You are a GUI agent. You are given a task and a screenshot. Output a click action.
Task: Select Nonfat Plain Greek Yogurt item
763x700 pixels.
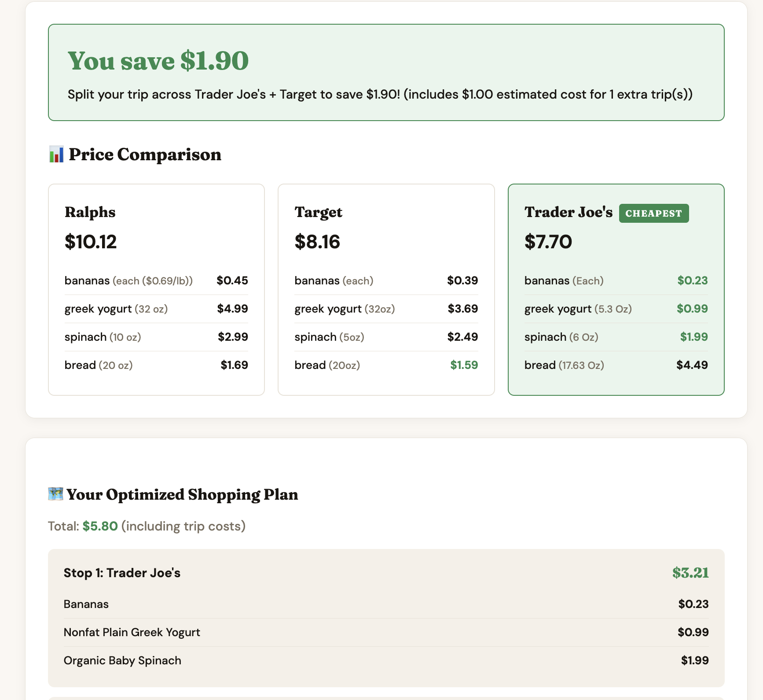[x=132, y=632]
